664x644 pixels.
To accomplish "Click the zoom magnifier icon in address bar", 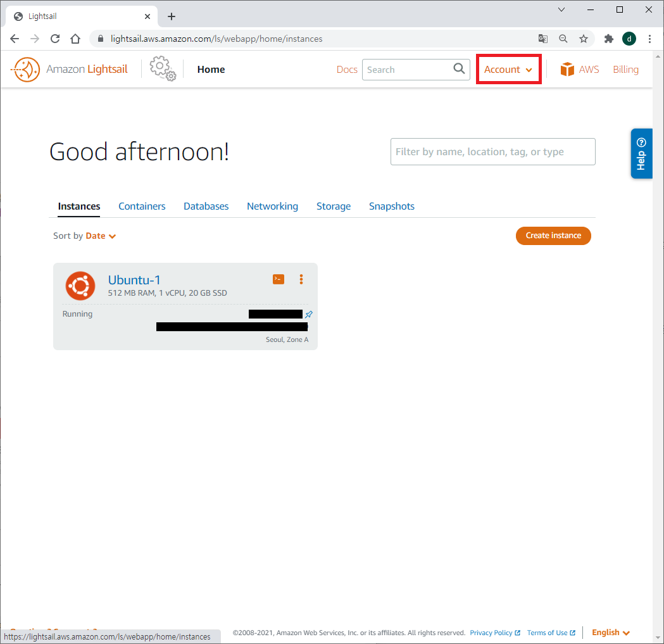I will click(x=563, y=39).
